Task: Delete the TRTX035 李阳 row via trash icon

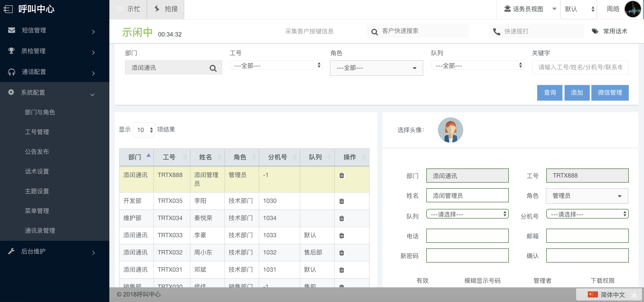Action: 341,201
